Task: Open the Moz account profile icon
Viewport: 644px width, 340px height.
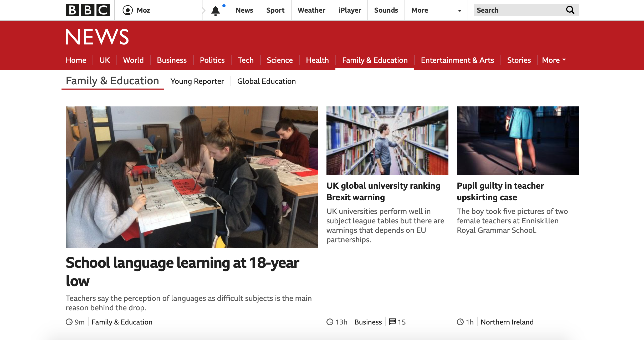Action: [x=128, y=10]
